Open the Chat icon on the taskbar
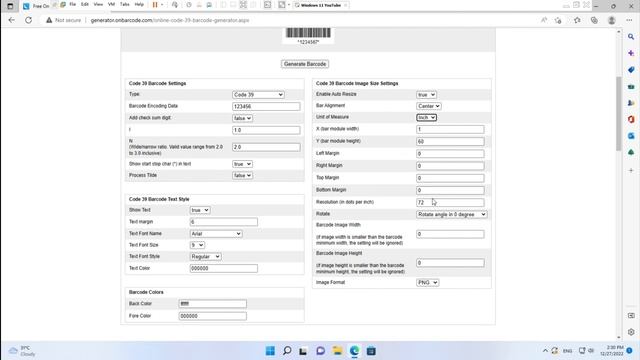Image resolution: width=640 pixels, height=360 pixels. tap(320, 351)
